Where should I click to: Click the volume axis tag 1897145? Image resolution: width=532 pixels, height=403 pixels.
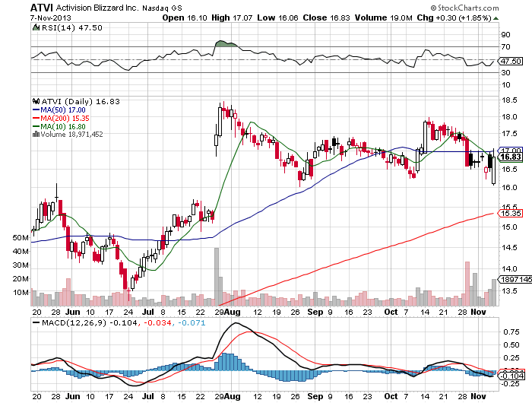[515, 279]
